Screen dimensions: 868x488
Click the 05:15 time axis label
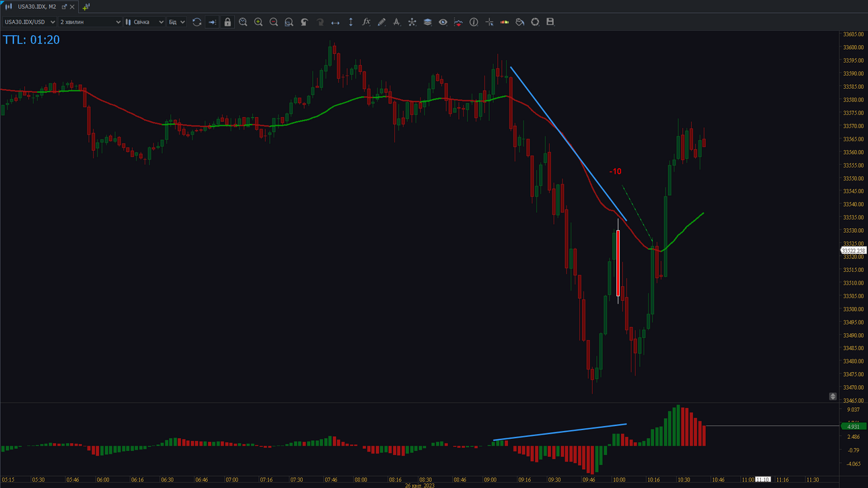coord(8,480)
